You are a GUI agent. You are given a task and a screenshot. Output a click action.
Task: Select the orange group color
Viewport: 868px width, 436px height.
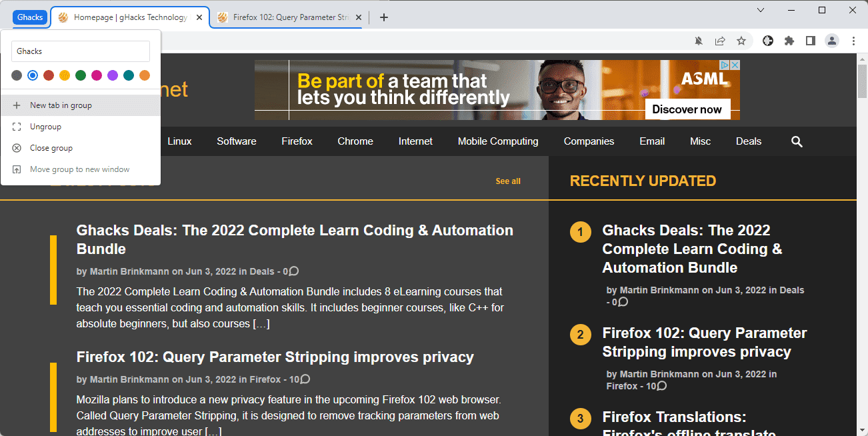click(145, 75)
